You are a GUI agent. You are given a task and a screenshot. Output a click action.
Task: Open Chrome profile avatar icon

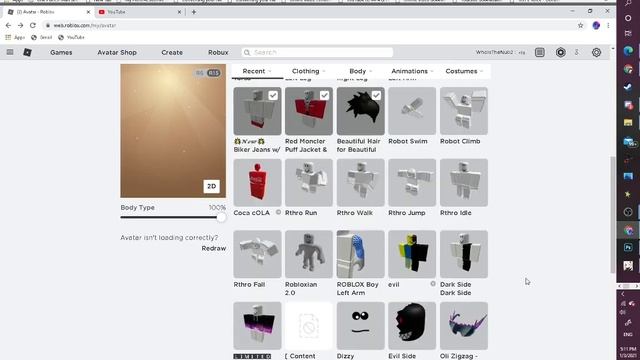pos(596,25)
